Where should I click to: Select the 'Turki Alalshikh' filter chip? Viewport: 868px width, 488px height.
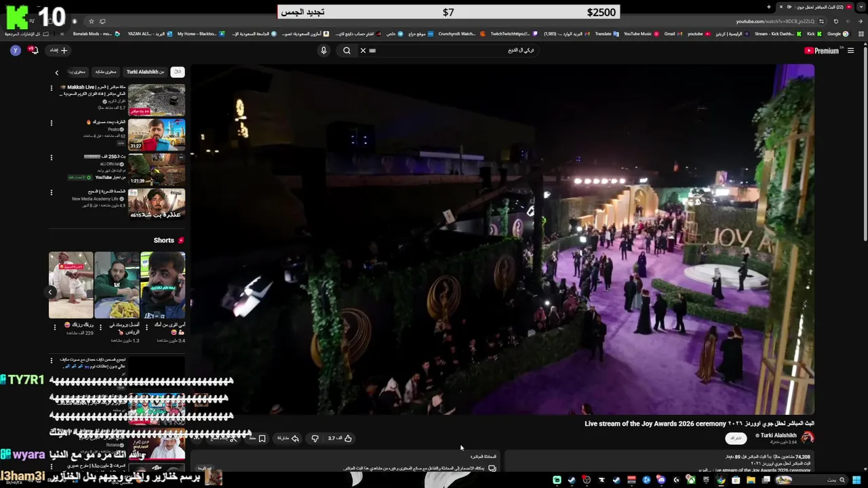coord(145,72)
